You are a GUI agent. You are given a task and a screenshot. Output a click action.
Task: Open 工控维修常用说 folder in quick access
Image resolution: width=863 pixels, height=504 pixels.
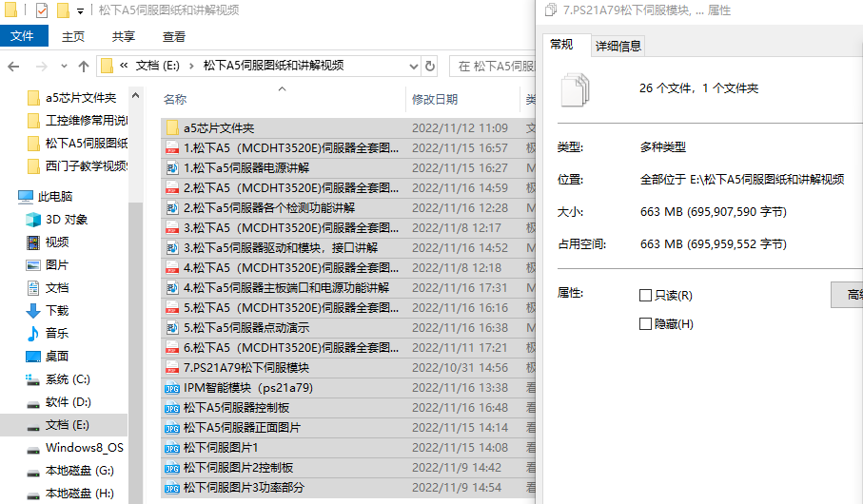(87, 121)
